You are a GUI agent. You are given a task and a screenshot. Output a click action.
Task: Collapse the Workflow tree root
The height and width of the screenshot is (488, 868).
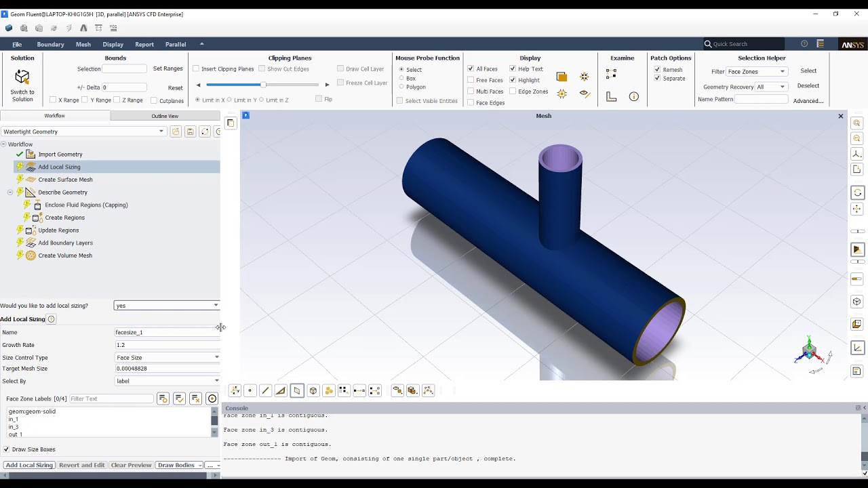tap(3, 144)
